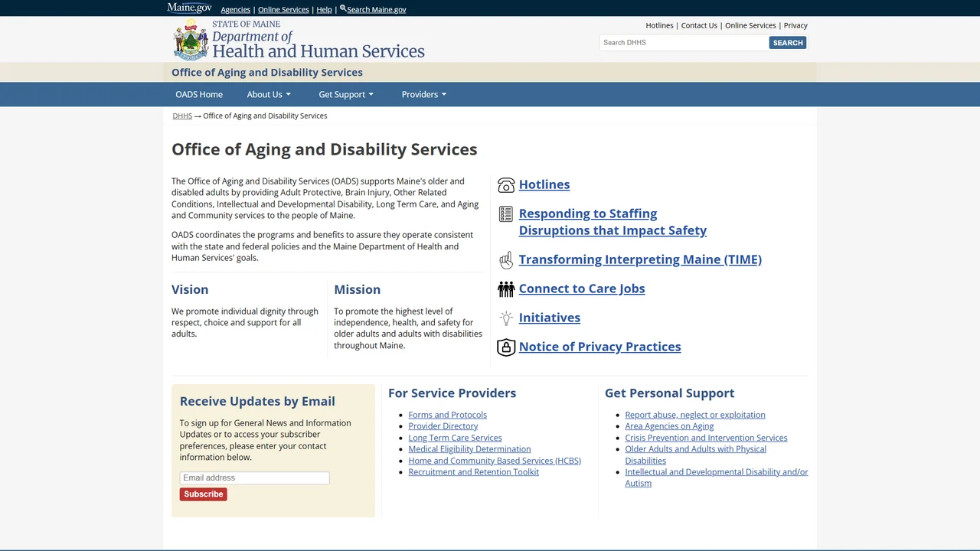Viewport: 980px width, 551px height.
Task: Open Crisis Prevention and Intervention Services link
Action: pyautogui.click(x=706, y=438)
